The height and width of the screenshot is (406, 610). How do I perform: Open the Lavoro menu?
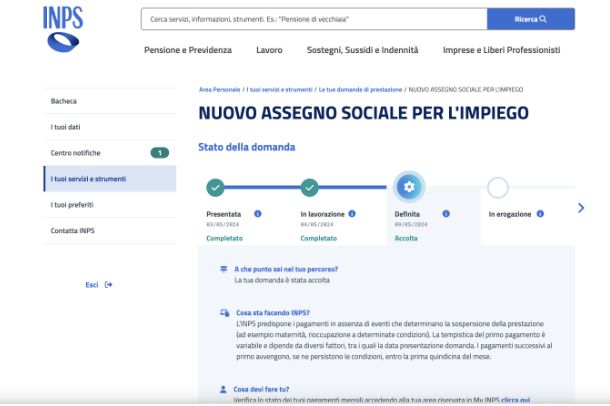click(269, 50)
